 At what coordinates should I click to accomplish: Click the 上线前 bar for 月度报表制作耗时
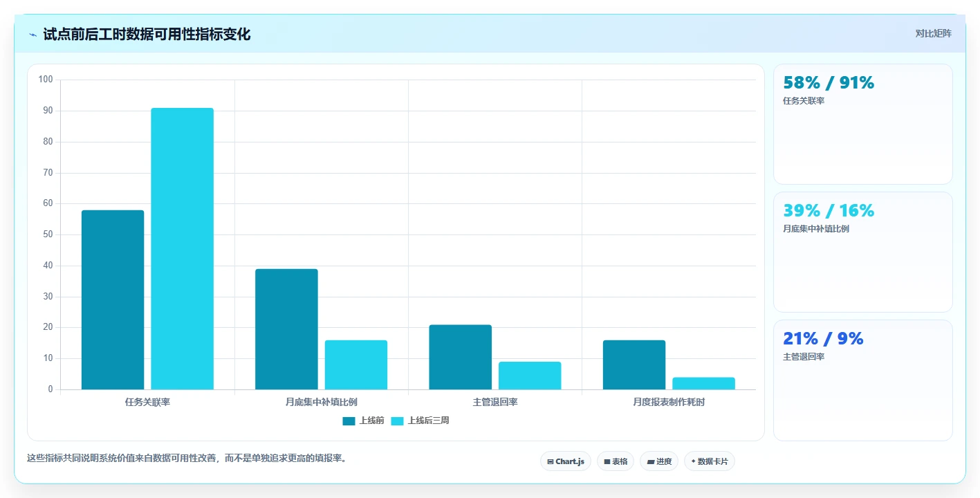point(634,365)
